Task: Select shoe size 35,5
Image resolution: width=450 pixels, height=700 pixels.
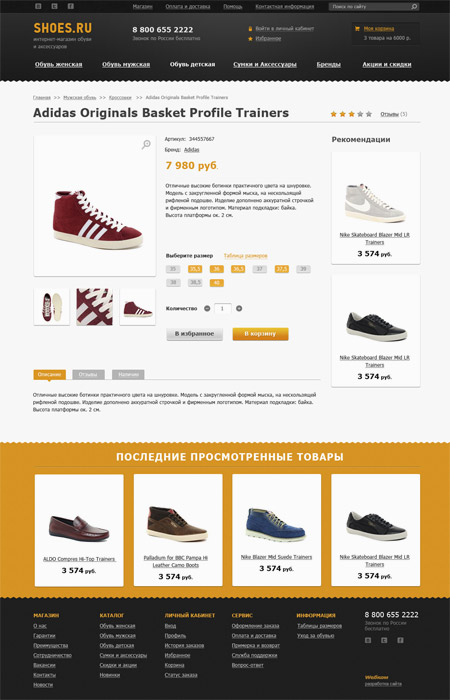Action: (195, 269)
